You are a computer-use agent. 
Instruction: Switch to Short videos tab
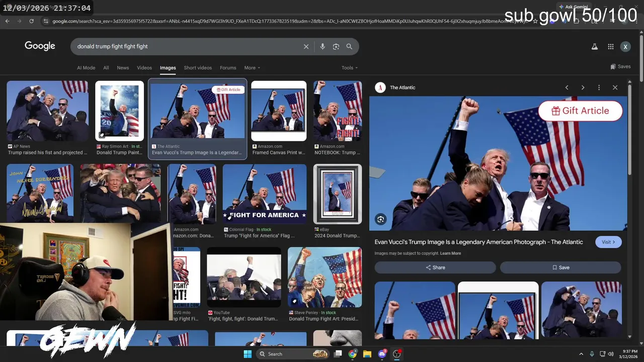coord(198,68)
